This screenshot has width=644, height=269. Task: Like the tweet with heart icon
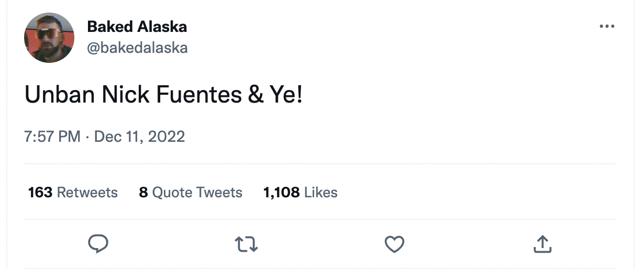[394, 244]
